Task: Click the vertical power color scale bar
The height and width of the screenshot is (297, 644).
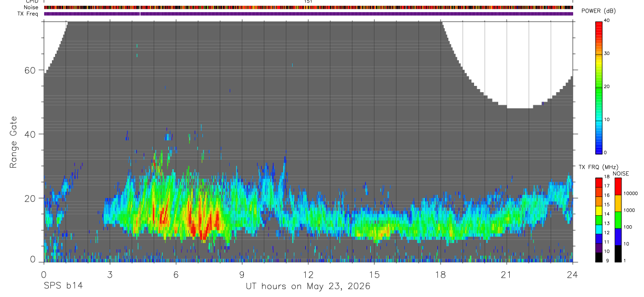Action: tap(599, 87)
